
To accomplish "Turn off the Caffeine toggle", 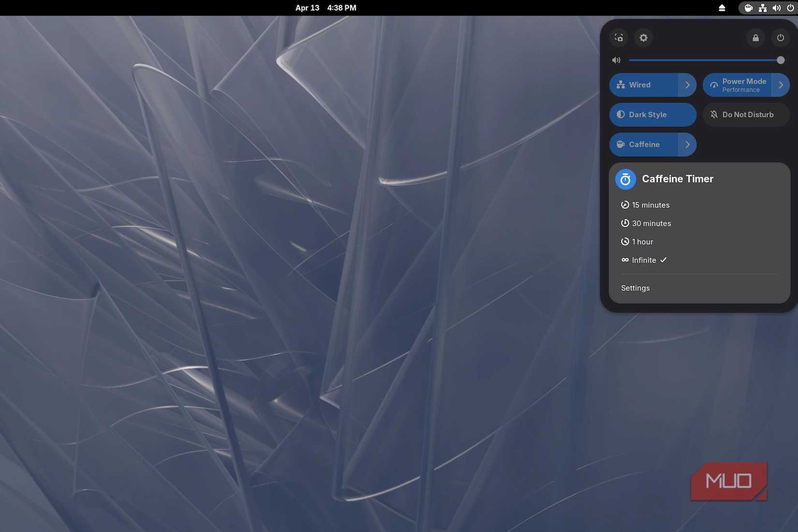I will [644, 145].
